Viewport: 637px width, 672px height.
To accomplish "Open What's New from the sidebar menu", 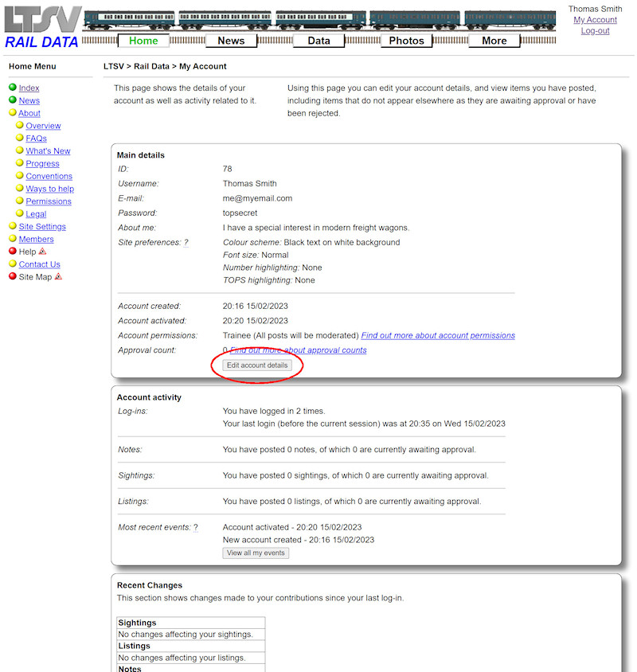I will pos(47,150).
